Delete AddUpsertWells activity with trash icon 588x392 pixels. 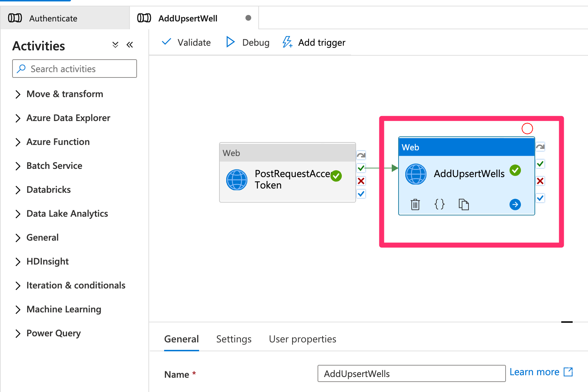tap(415, 205)
